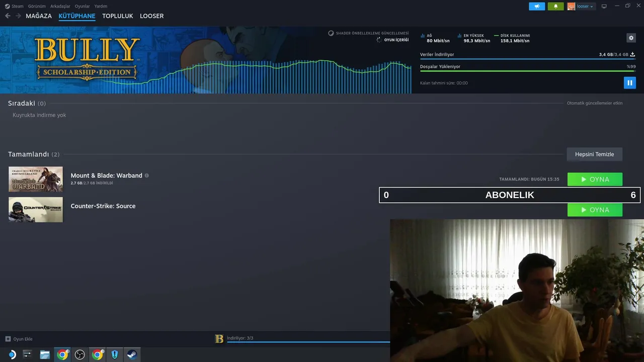Click TAMAMLANDI: BUGÜN 15:35 text
The width and height of the screenshot is (644, 362).
tap(529, 179)
